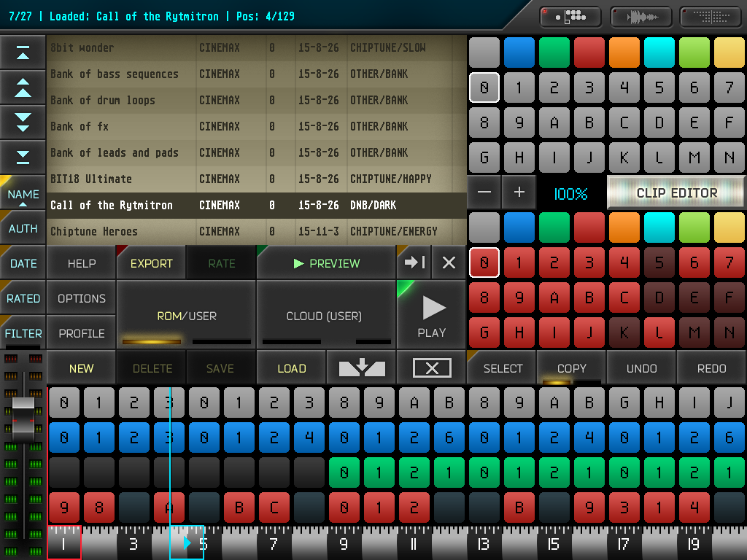Sort the list by DATE
Image resolution: width=747 pixels, height=560 pixels.
(x=23, y=263)
